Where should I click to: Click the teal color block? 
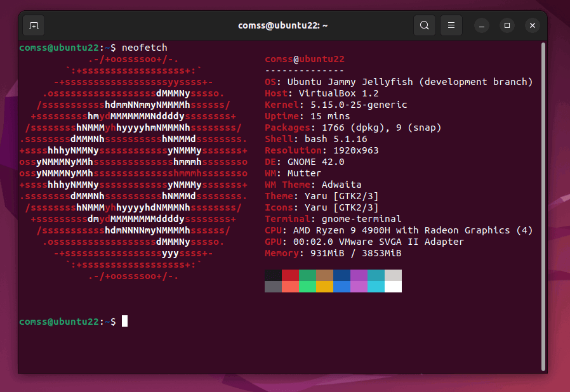click(376, 275)
